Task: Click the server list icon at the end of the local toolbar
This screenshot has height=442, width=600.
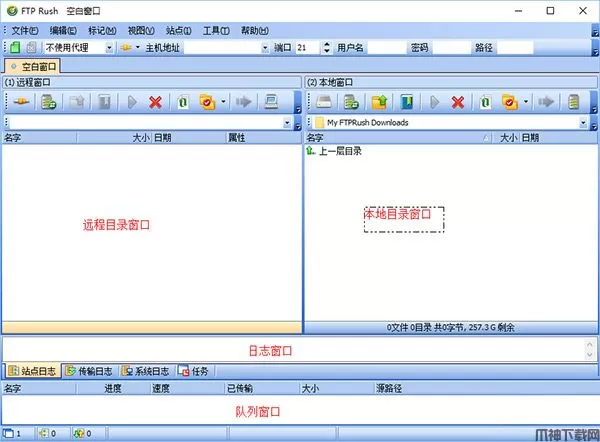Action: [573, 102]
